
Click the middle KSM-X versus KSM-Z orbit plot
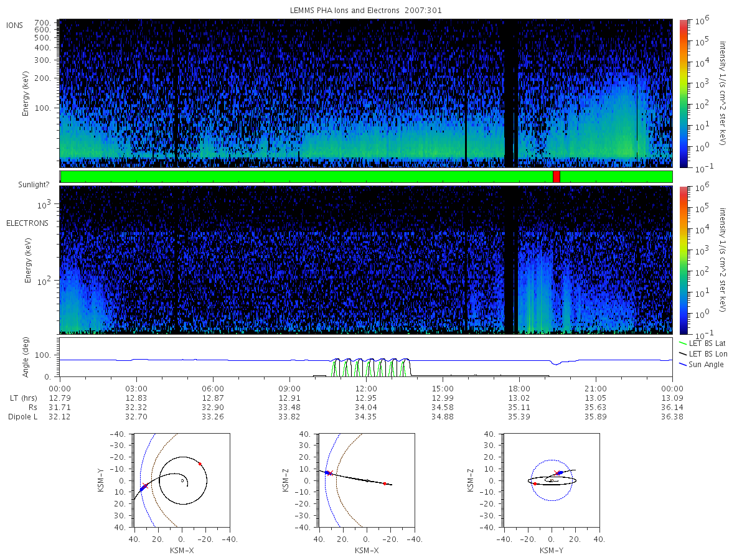(x=366, y=480)
